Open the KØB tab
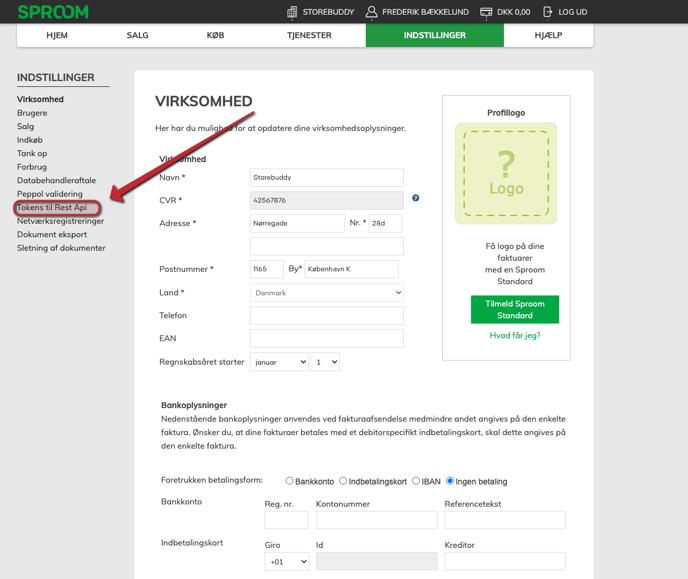 215,35
